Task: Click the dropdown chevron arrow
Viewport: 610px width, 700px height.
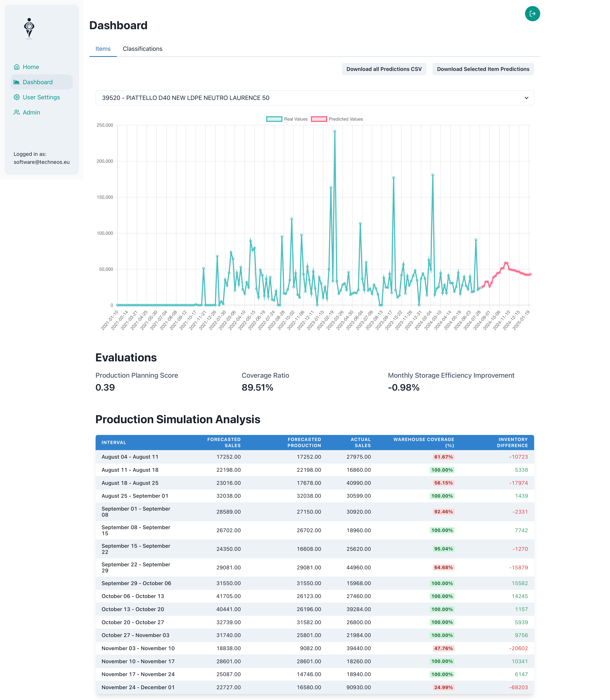Action: click(526, 98)
